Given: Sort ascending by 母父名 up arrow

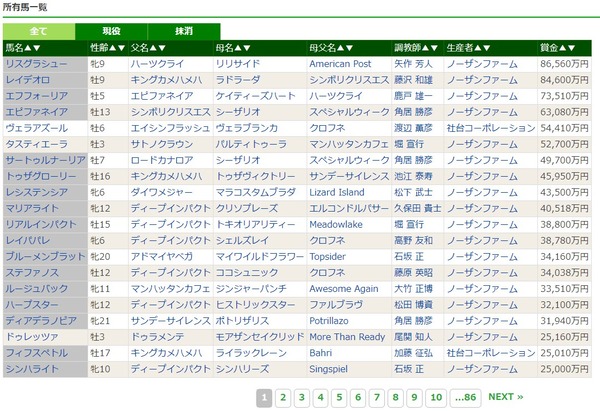Looking at the screenshot, I should click(x=341, y=48).
